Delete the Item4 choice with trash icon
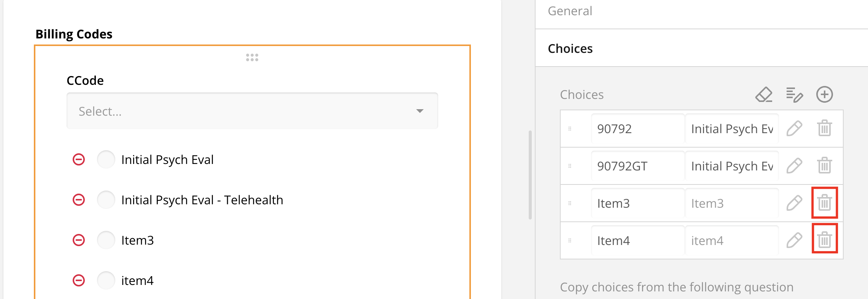This screenshot has width=868, height=299. 824,240
